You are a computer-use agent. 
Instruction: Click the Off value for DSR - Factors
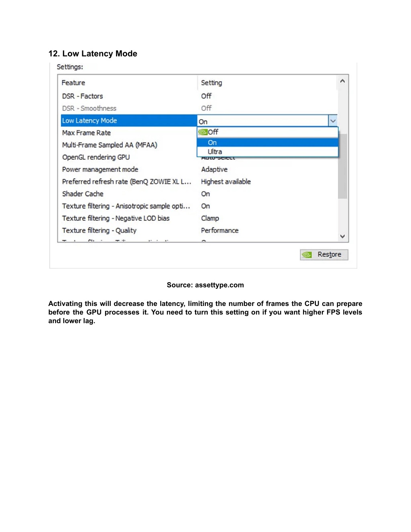(x=206, y=96)
